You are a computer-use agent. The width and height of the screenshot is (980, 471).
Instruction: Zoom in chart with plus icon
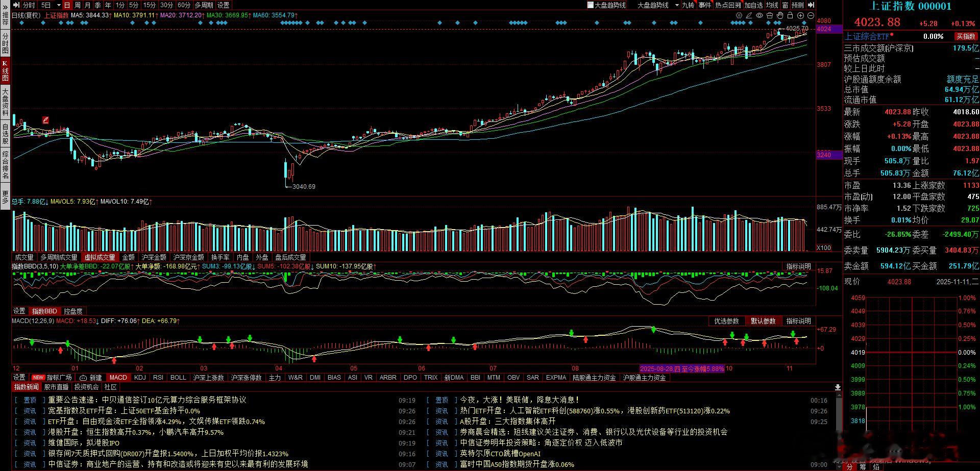(800, 16)
